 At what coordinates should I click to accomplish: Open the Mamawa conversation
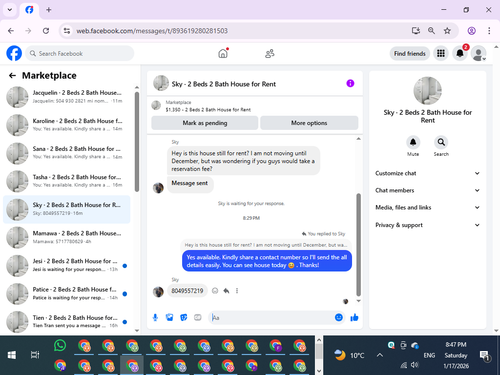[67, 237]
